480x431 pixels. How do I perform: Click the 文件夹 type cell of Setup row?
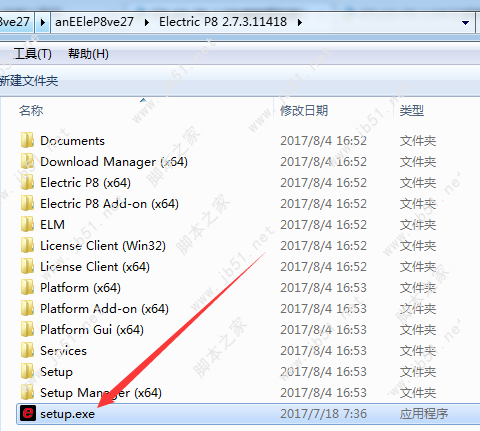pyautogui.click(x=418, y=372)
